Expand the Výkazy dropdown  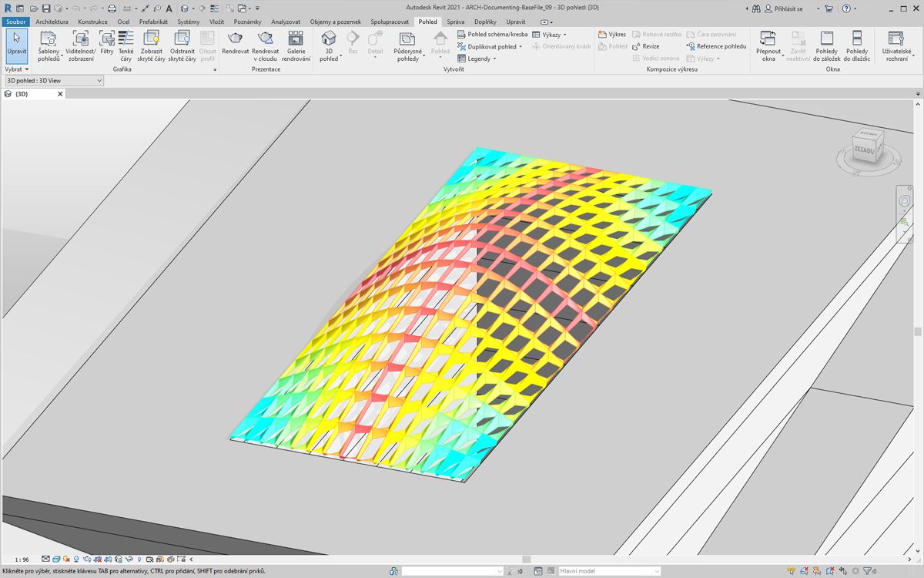(549, 35)
